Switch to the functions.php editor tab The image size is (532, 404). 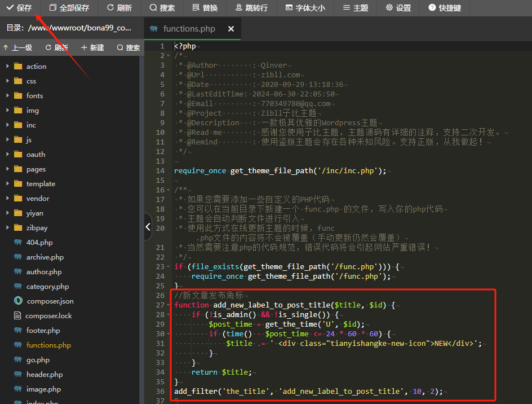tap(189, 29)
